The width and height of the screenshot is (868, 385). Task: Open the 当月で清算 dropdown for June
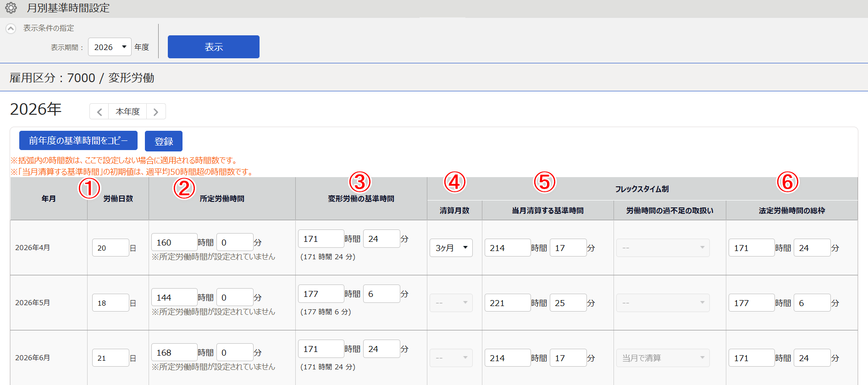click(x=663, y=358)
